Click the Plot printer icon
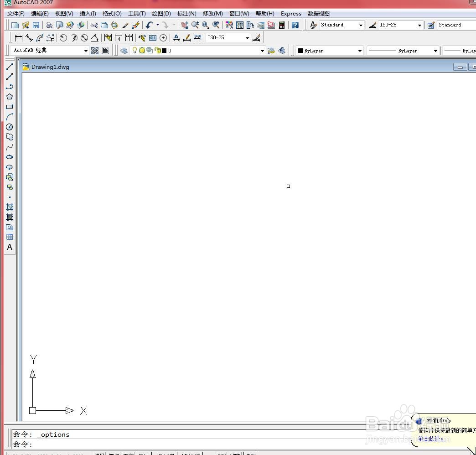476x455 pixels. (x=49, y=25)
